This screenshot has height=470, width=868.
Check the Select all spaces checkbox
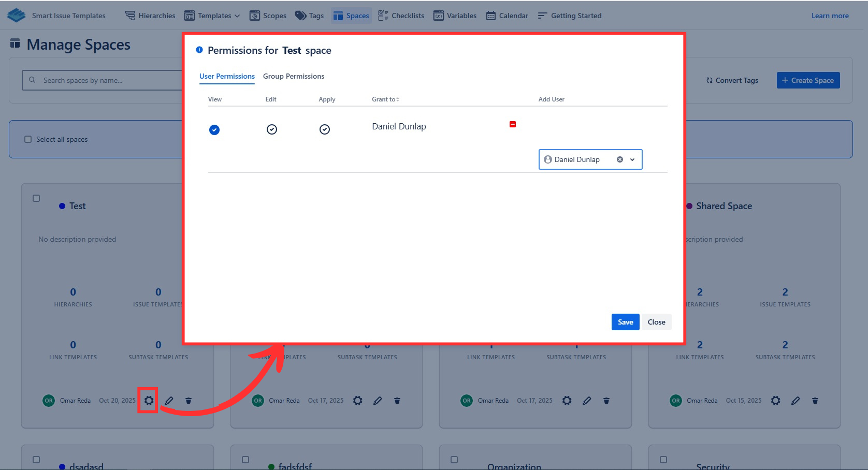tap(28, 139)
